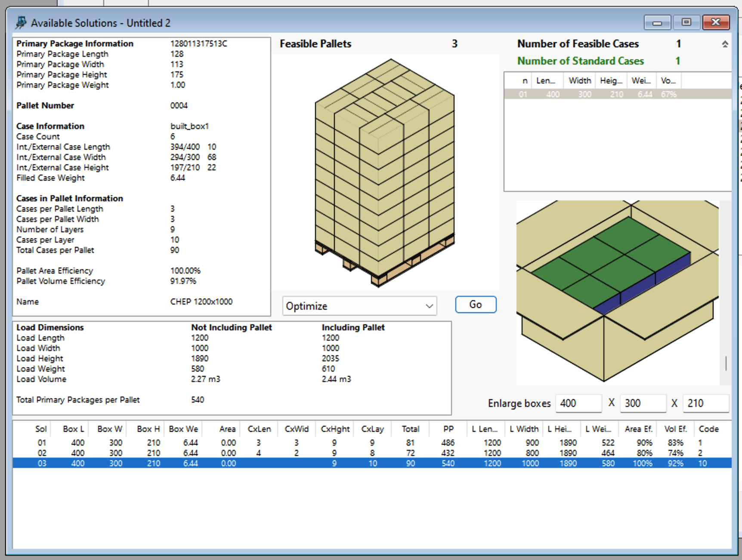Viewport: 742px width, 560px height.
Task: Select feasible case row 01 in cases list
Action: 618,94
